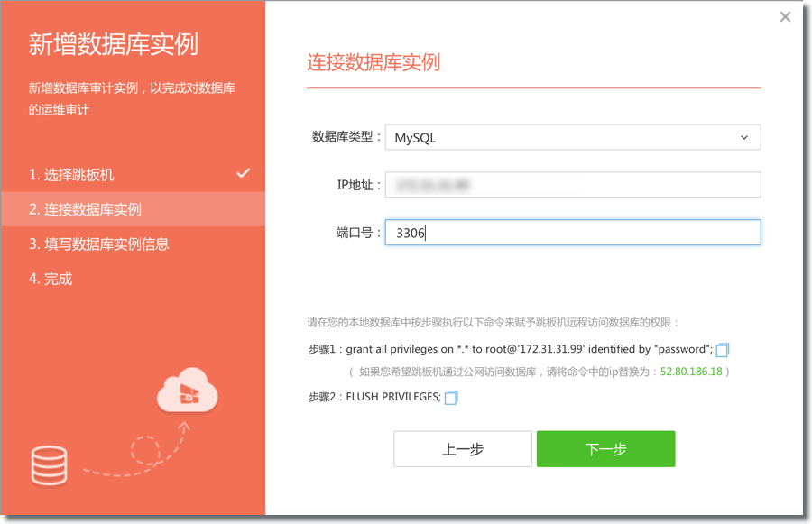Click the database cylinder illustration
Screen dimensions: 812x524
click(x=49, y=464)
